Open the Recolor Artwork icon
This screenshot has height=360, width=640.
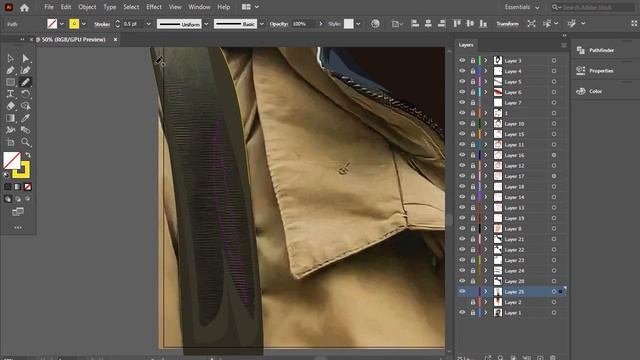[375, 24]
